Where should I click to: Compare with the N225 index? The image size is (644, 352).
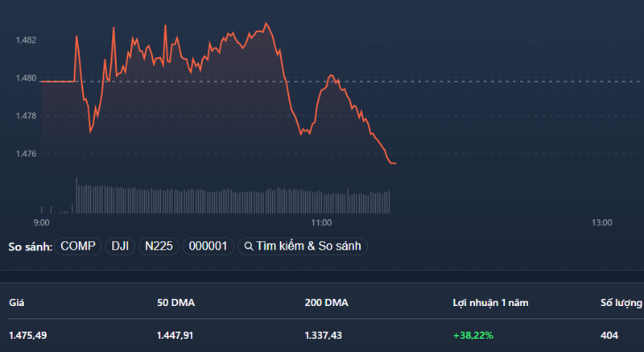point(159,246)
